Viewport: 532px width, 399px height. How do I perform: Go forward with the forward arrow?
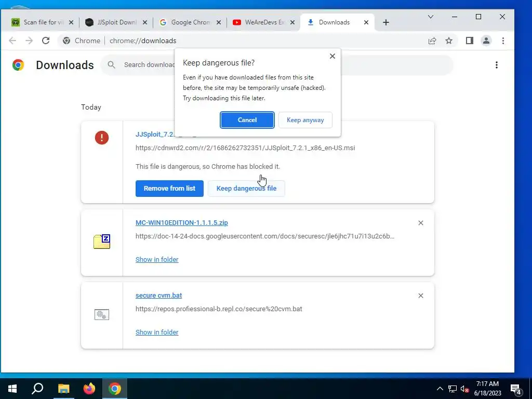(29, 41)
